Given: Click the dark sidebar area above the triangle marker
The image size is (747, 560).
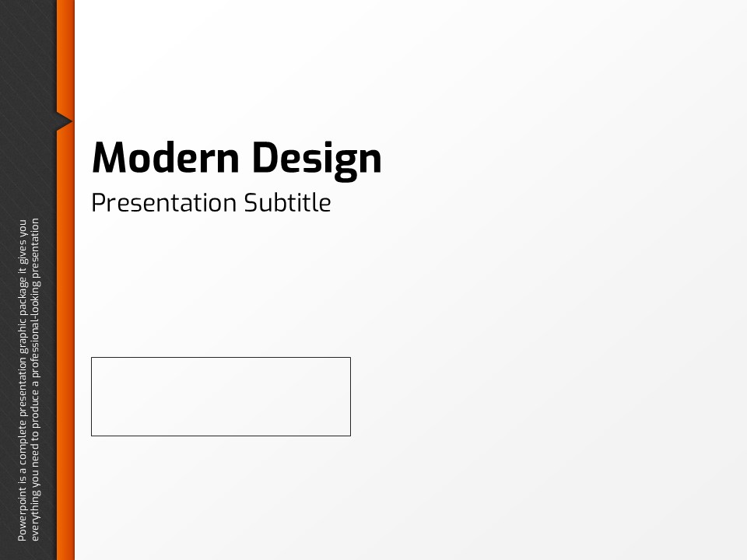Looking at the screenshot, I should 28,54.
